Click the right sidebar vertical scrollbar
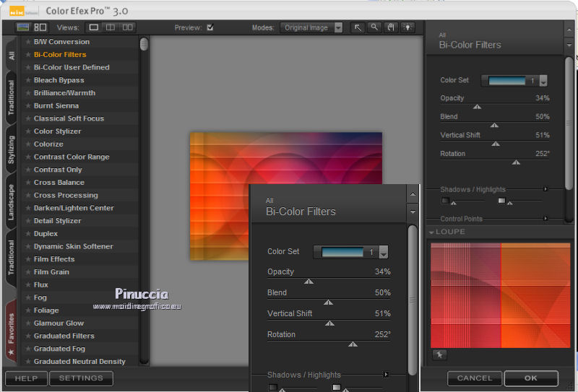 (x=569, y=123)
